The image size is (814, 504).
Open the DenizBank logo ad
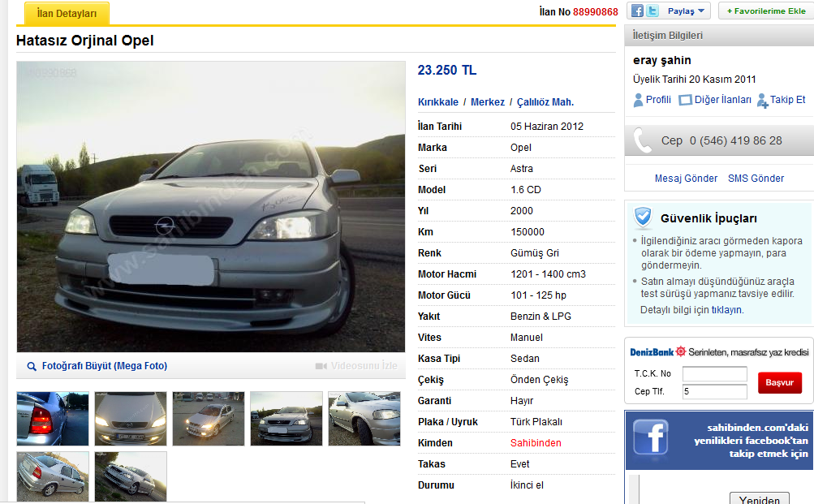[x=657, y=352]
